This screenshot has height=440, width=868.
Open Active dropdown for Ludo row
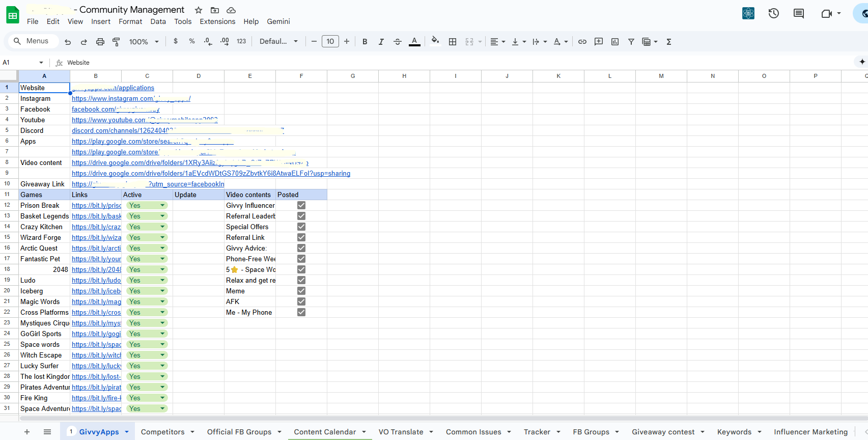(x=163, y=280)
